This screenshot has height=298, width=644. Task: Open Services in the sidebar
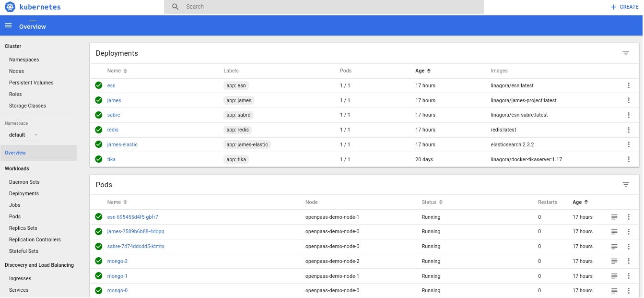click(x=19, y=290)
